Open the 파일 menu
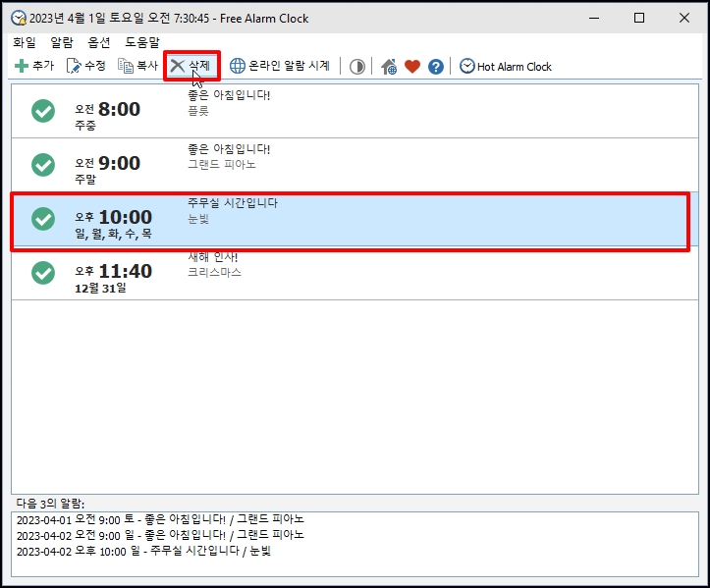 25,42
